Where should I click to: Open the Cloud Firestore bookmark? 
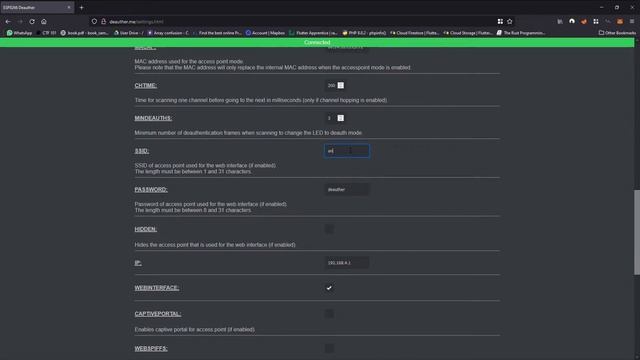(x=414, y=33)
